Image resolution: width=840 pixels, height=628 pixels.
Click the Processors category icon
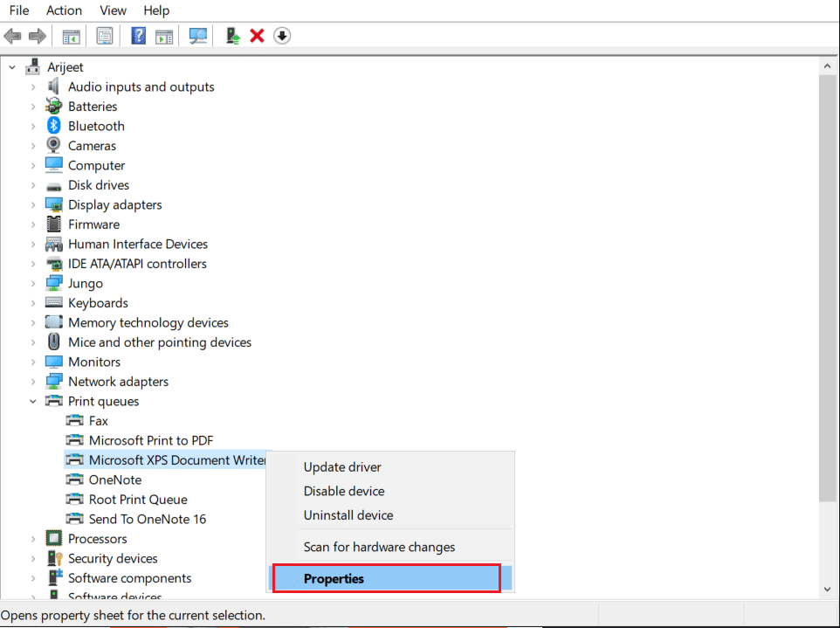53,538
